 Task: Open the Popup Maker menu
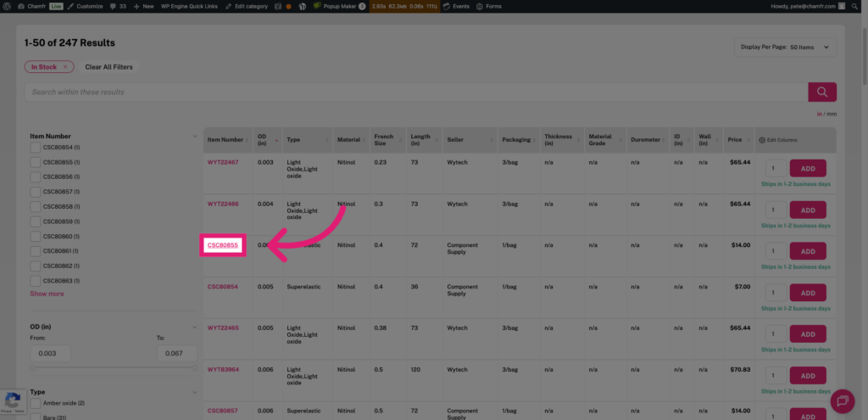(339, 6)
